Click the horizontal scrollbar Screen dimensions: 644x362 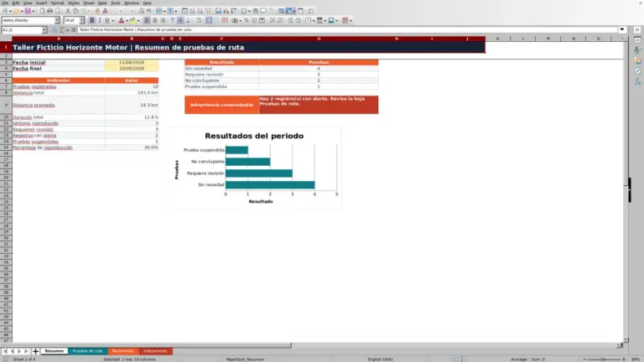pos(152,345)
